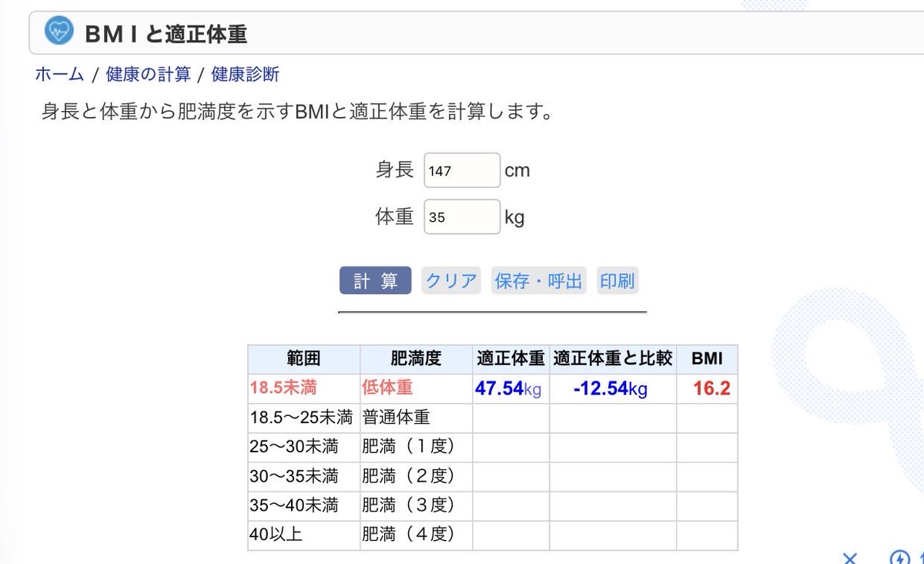Screen dimensions: 924x564
Task: Click the クリア button
Action: (451, 280)
